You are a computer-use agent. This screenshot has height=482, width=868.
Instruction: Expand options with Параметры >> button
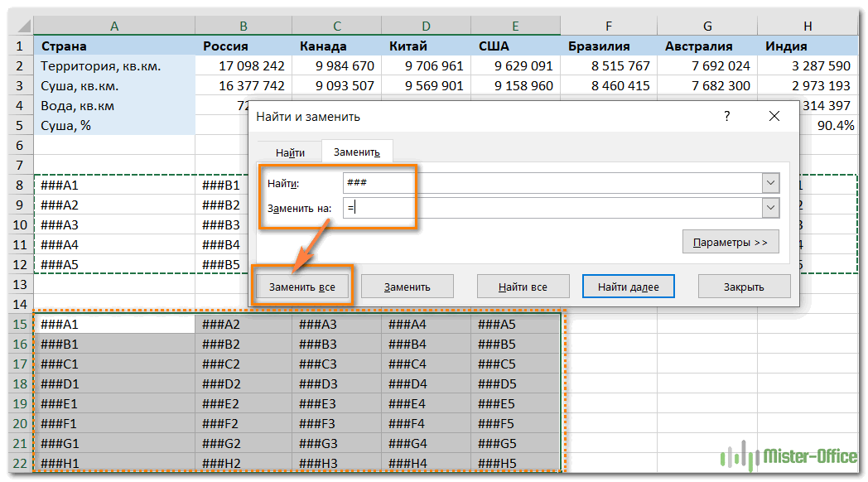tap(730, 243)
